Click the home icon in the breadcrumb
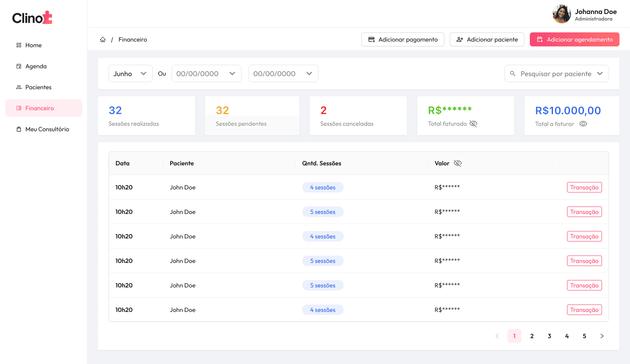 pos(103,39)
